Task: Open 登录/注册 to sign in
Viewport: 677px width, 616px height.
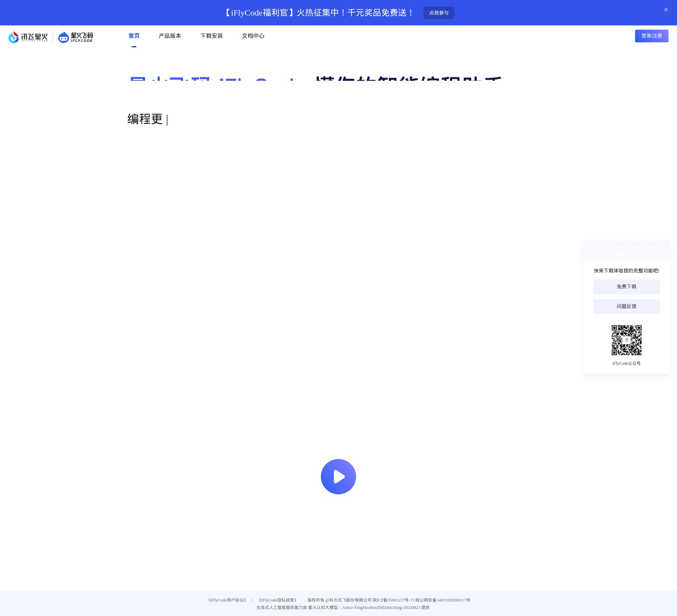Action: (651, 36)
